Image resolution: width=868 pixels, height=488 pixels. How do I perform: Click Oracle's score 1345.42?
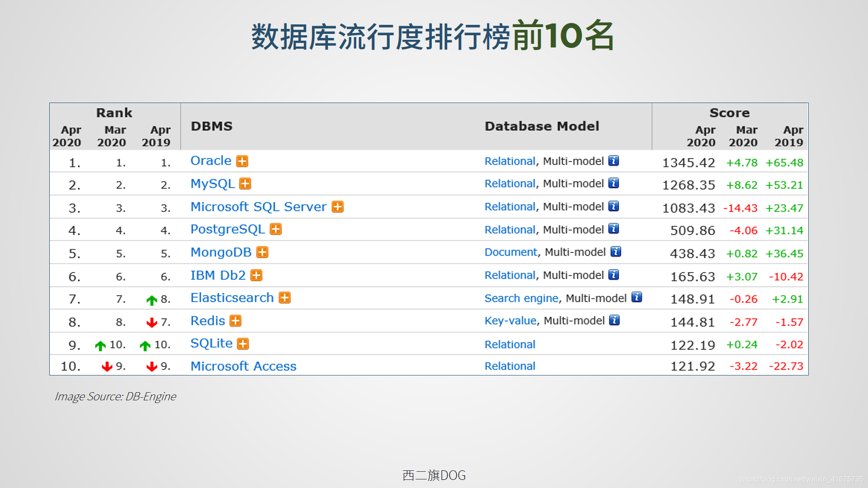[x=689, y=163]
